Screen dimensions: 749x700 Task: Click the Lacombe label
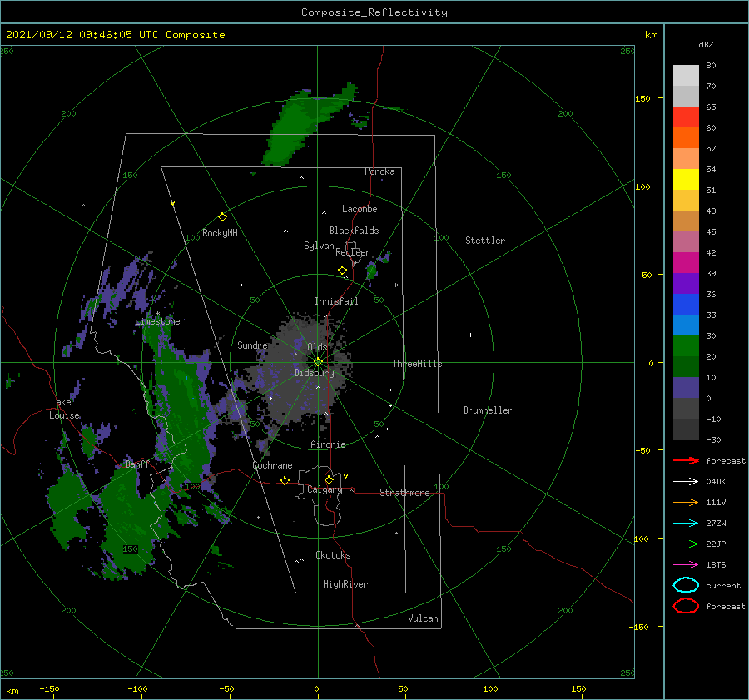point(360,209)
